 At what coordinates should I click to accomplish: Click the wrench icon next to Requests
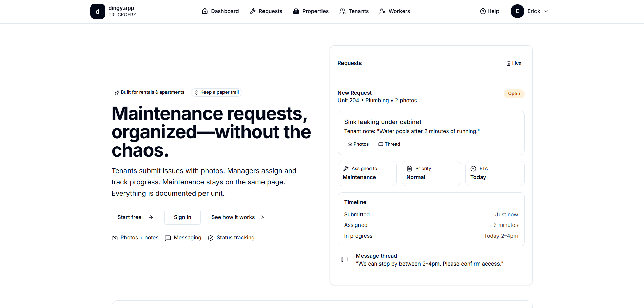click(x=252, y=11)
